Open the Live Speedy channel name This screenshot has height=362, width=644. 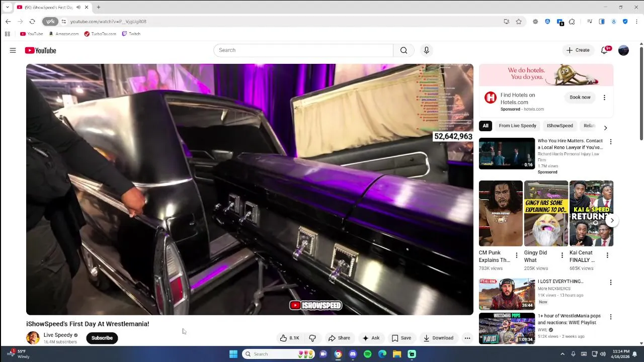click(58, 335)
